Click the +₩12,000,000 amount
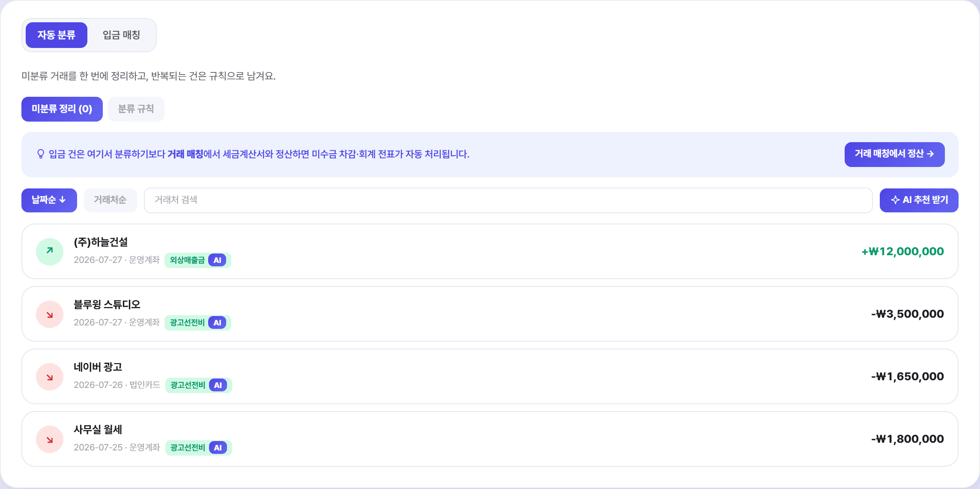Viewport: 980px width, 489px height. (x=902, y=251)
